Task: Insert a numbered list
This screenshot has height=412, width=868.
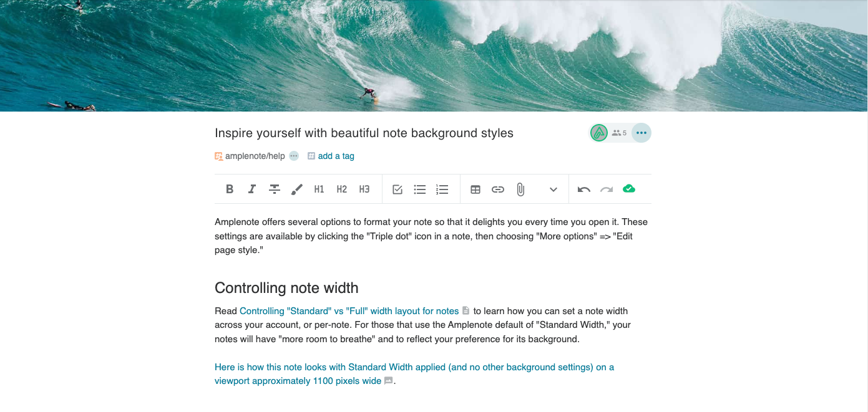Action: (442, 189)
